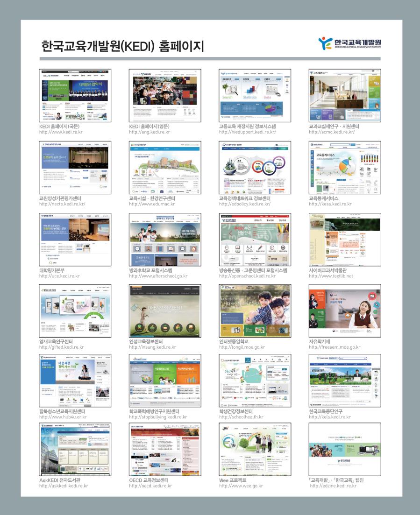This screenshot has width=420, height=515.
Task: Open the 대학평가본부 screenshot thumbnail
Action: pos(75,240)
